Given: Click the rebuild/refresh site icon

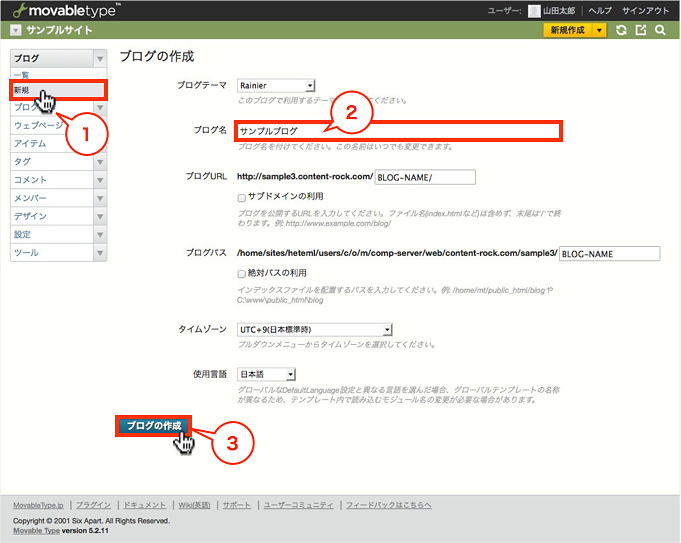Looking at the screenshot, I should tap(621, 30).
